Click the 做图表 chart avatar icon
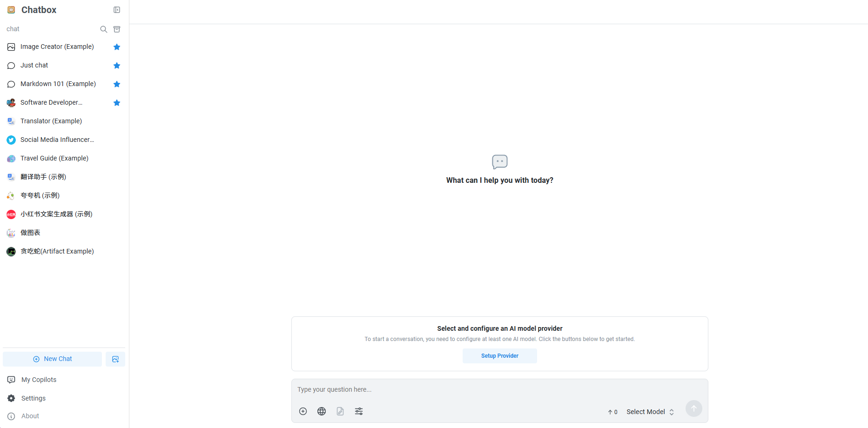This screenshot has width=868, height=428. (x=11, y=233)
